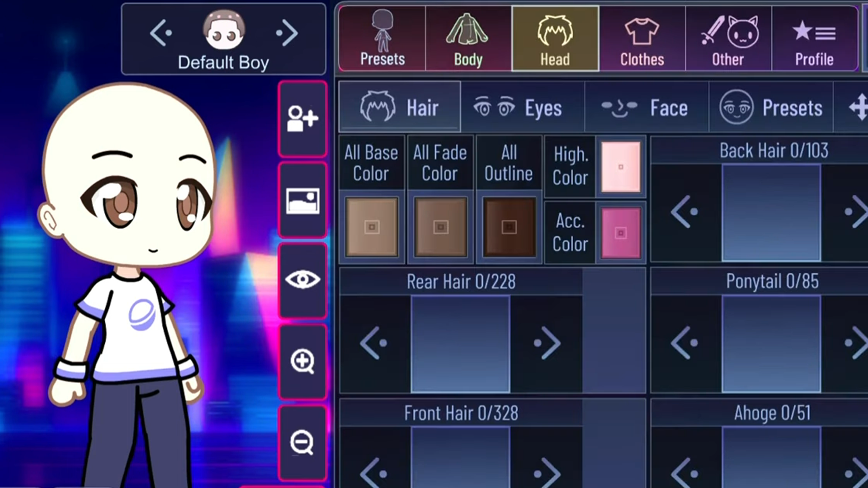Open the face Presets sub-tab
This screenshot has width=868, height=488.
[771, 107]
